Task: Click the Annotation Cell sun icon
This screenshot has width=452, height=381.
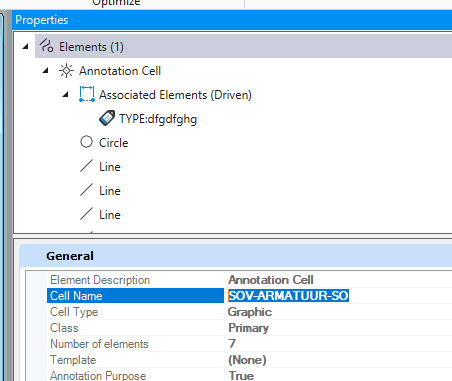Action: (x=66, y=71)
